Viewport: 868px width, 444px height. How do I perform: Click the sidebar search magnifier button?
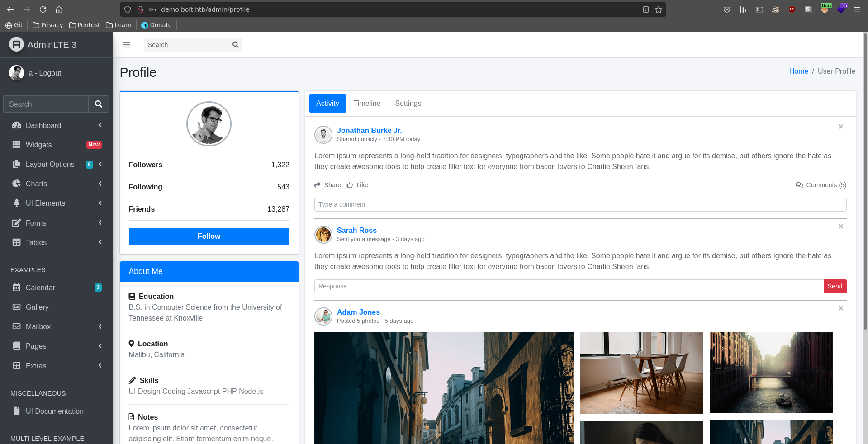pos(98,104)
